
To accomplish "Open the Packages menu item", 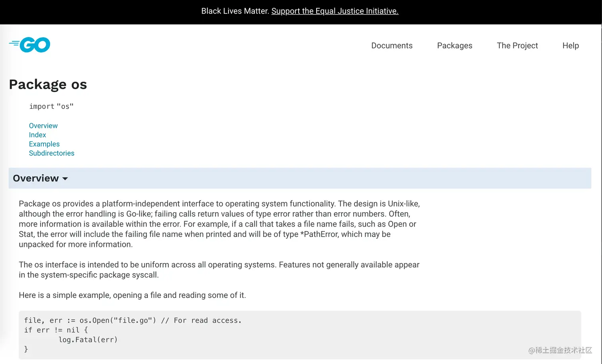I will click(x=455, y=45).
